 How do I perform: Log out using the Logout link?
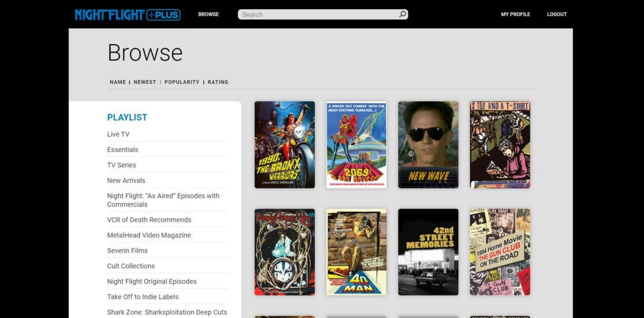[557, 14]
